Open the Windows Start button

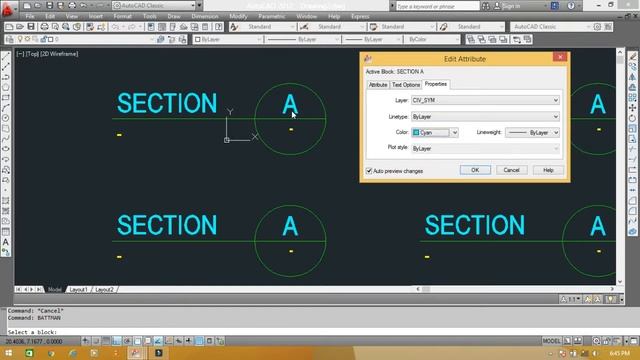(x=8, y=353)
